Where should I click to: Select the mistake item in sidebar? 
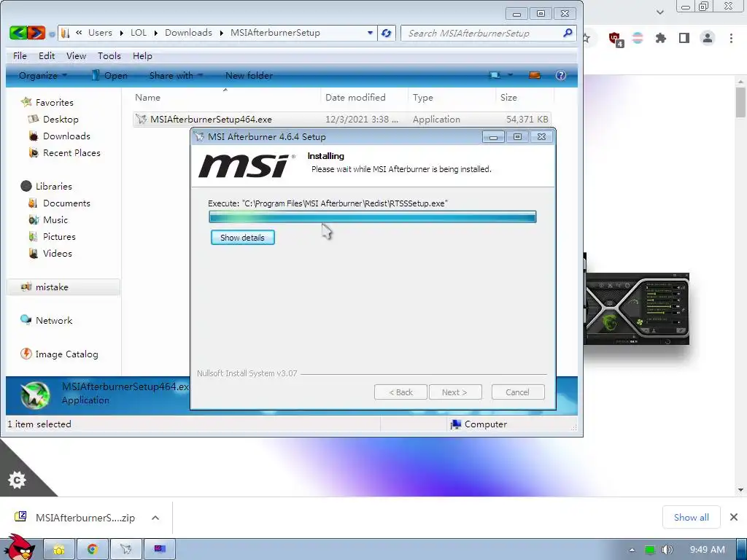tap(63, 287)
